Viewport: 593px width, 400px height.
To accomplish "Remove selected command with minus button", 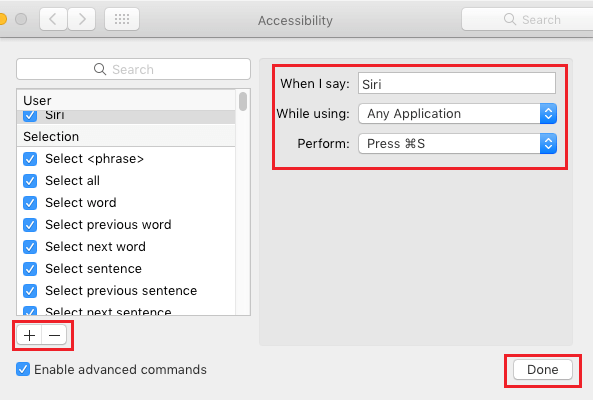I will coord(54,335).
